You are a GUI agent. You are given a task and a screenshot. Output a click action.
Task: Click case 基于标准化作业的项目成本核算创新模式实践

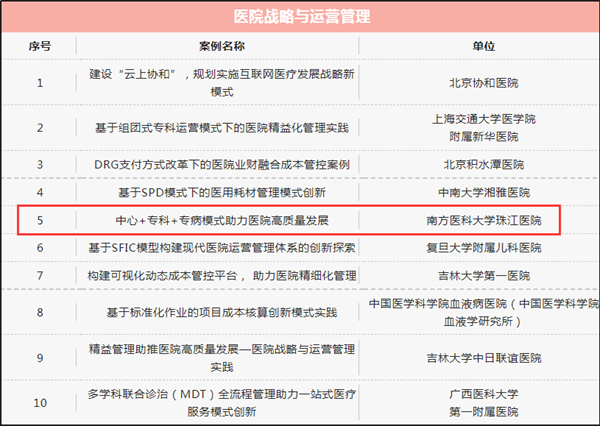[x=222, y=312]
